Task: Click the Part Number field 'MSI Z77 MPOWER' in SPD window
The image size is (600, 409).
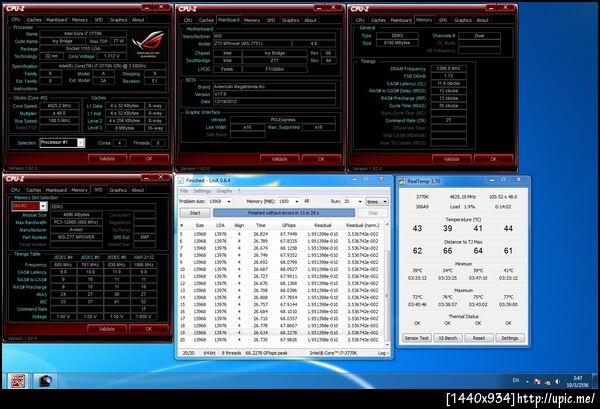Action: click(76, 237)
